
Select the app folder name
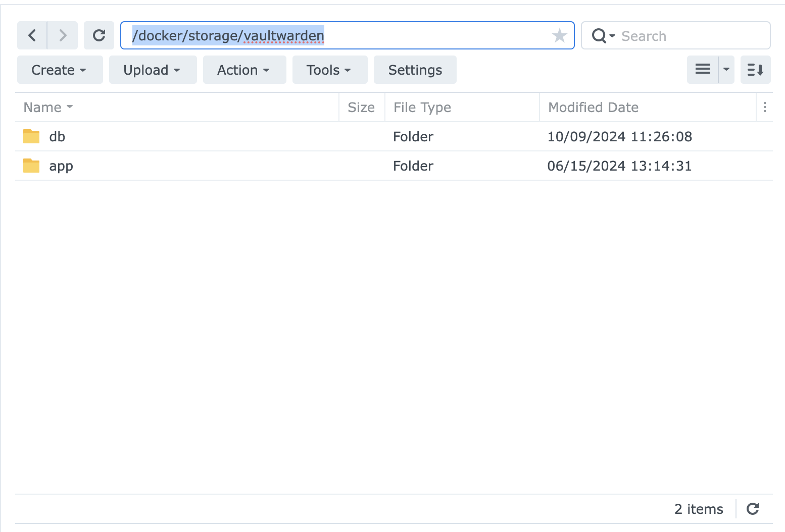(61, 167)
